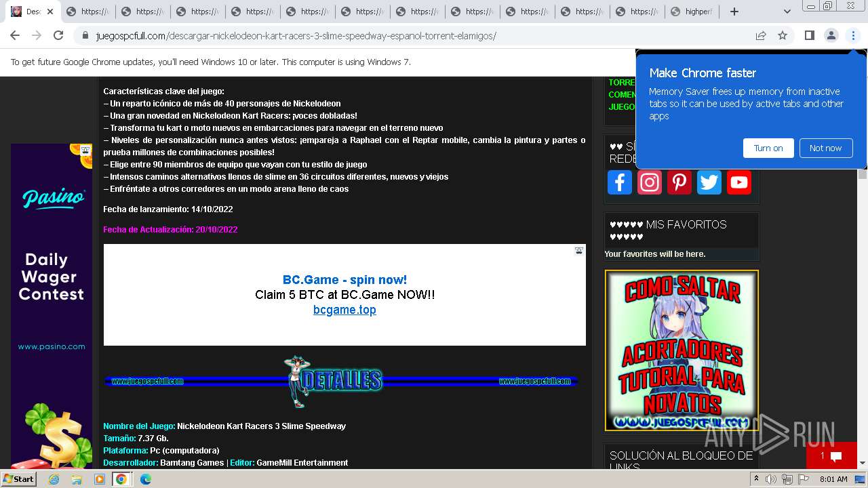Turn on Memory Saver

(768, 148)
